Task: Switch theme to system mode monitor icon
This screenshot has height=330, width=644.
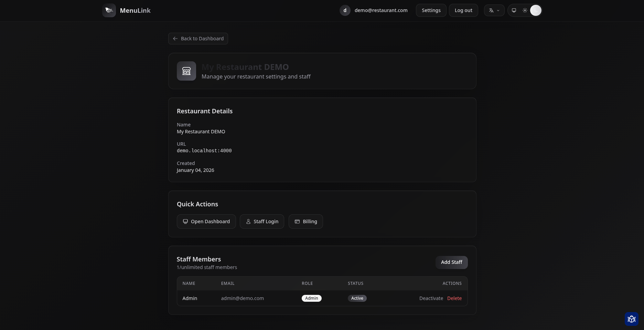Action: pos(514,10)
